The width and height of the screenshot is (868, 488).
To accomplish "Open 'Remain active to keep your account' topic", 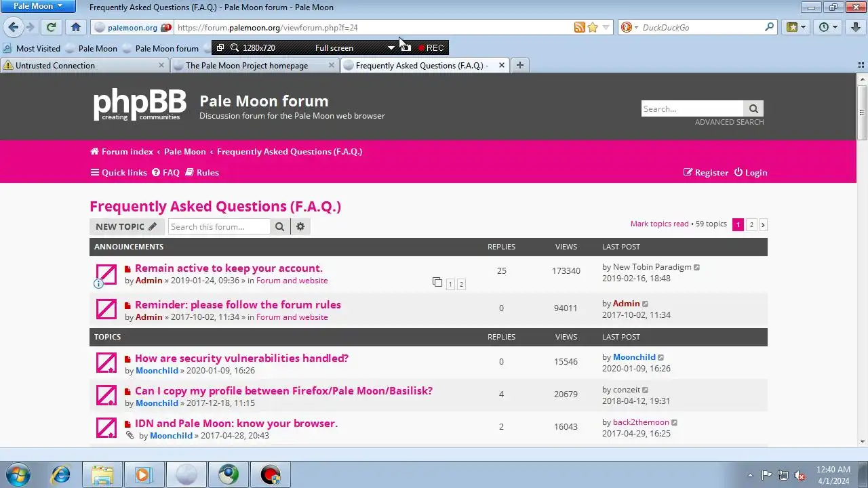I will click(x=229, y=268).
